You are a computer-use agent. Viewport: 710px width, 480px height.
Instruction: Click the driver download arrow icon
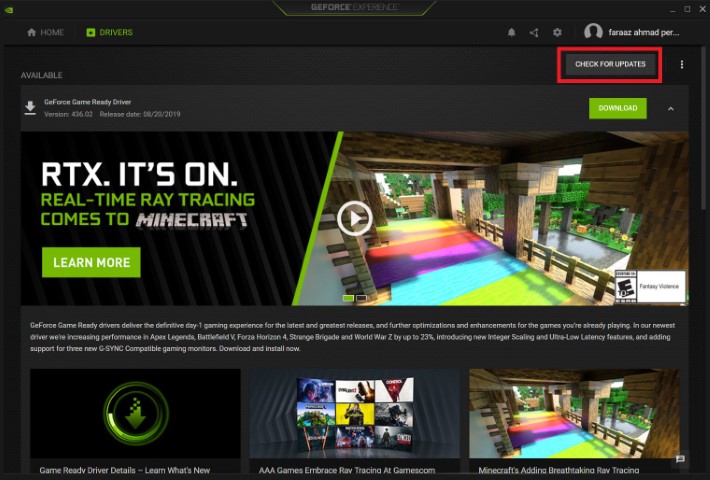coord(30,108)
